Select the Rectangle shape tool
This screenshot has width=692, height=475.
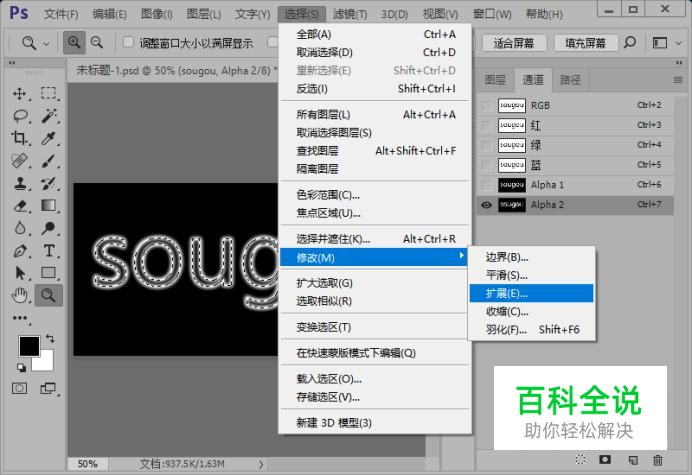coord(49,273)
